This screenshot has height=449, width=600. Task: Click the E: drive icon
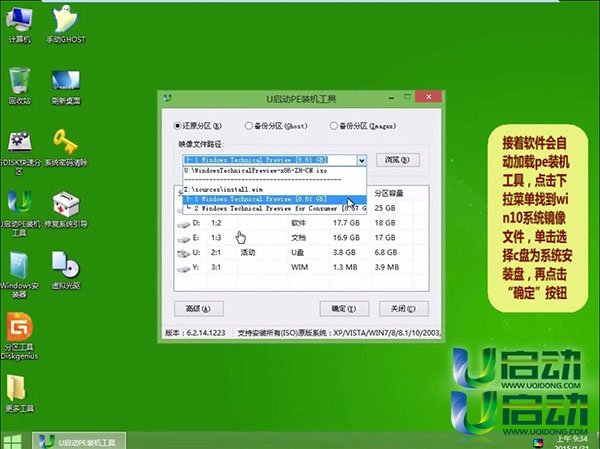[x=184, y=239]
